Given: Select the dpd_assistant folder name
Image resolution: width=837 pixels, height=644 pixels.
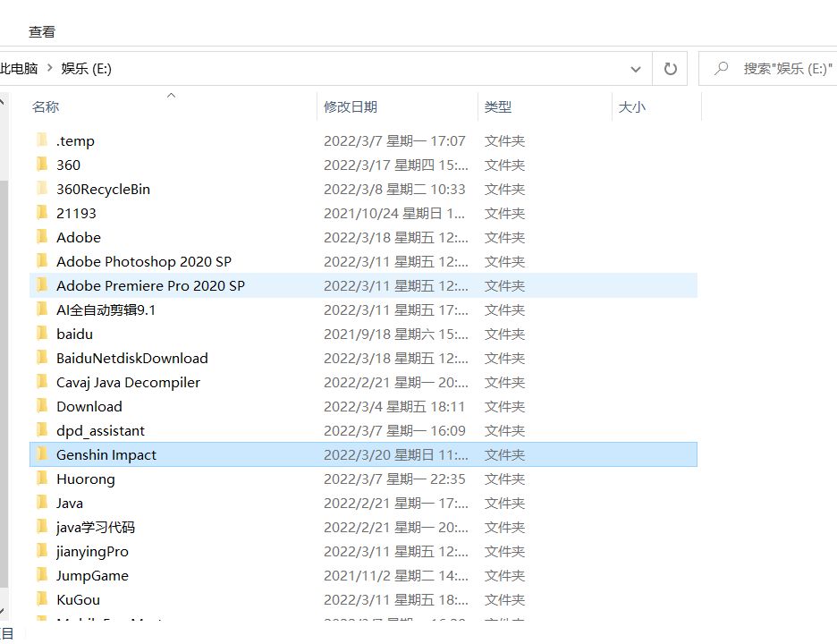Looking at the screenshot, I should point(100,430).
